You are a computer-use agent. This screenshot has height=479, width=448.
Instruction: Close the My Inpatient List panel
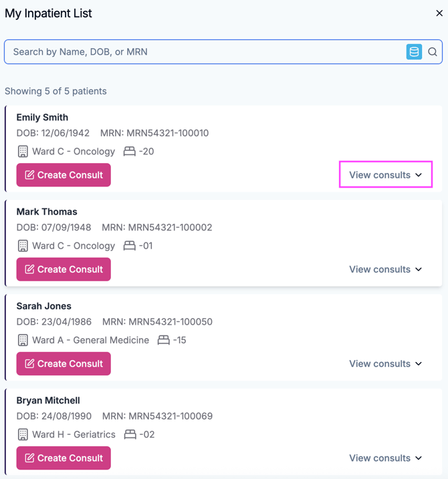[439, 13]
